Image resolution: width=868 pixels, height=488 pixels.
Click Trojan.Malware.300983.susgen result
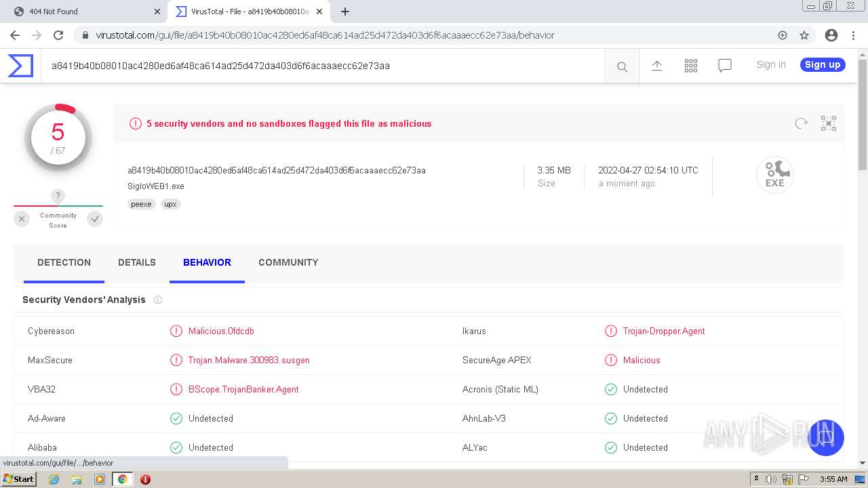tap(249, 360)
